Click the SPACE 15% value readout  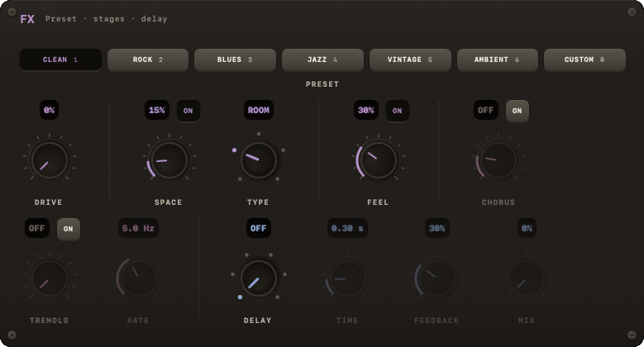point(157,110)
